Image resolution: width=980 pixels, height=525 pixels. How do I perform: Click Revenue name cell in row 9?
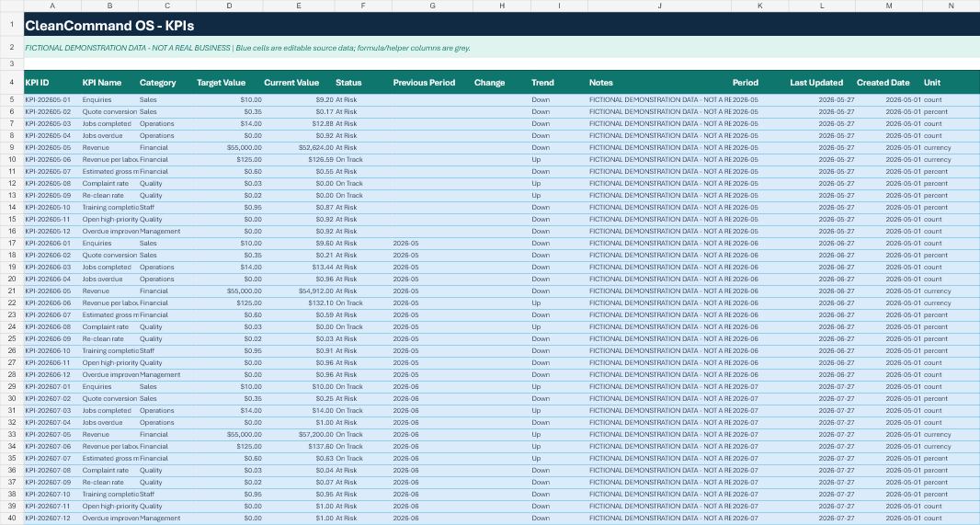(110, 148)
